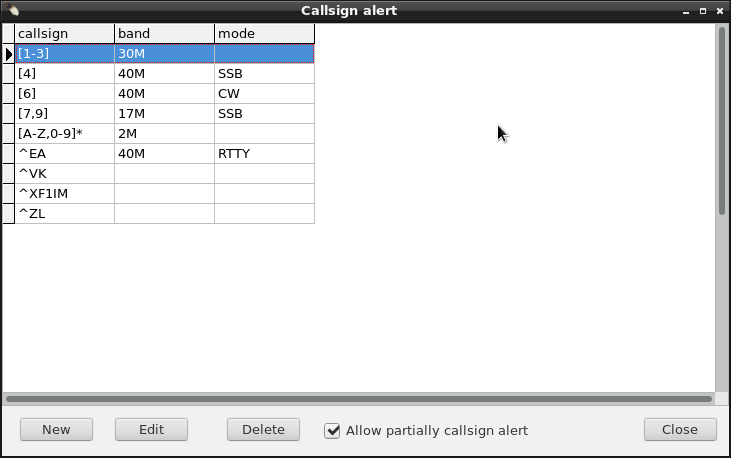Click row selector beside ^ZL
The height and width of the screenshot is (458, 731).
tap(9, 214)
